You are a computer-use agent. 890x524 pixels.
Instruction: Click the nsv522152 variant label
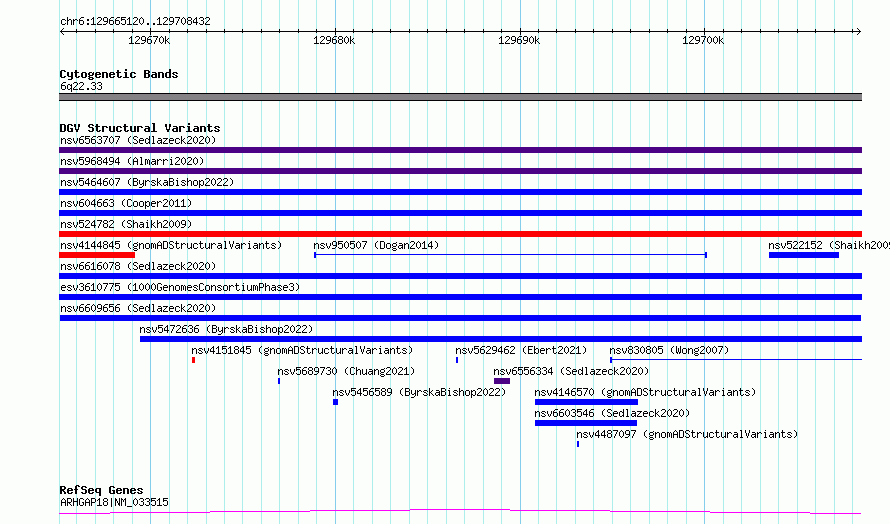(829, 245)
